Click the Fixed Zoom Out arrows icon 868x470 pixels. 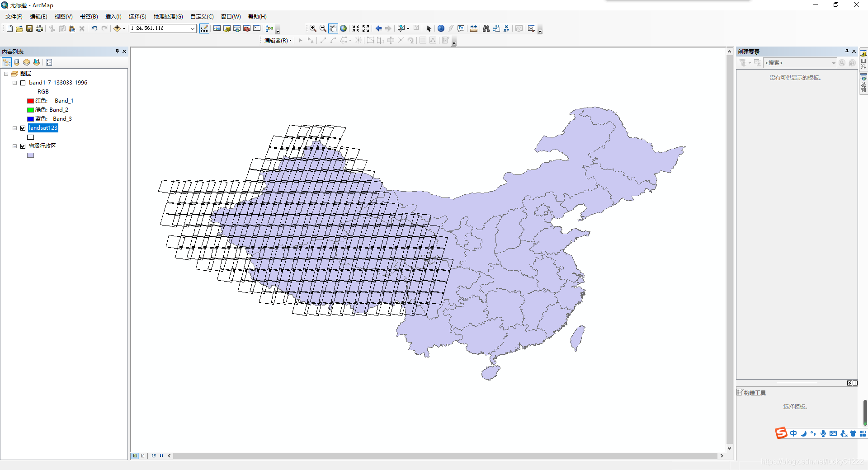click(366, 28)
